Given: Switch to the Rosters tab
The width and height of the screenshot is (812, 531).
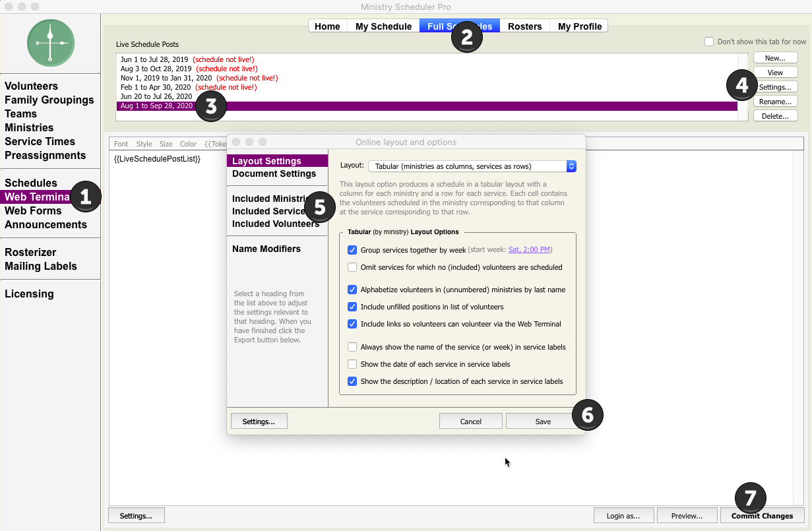Looking at the screenshot, I should [524, 26].
